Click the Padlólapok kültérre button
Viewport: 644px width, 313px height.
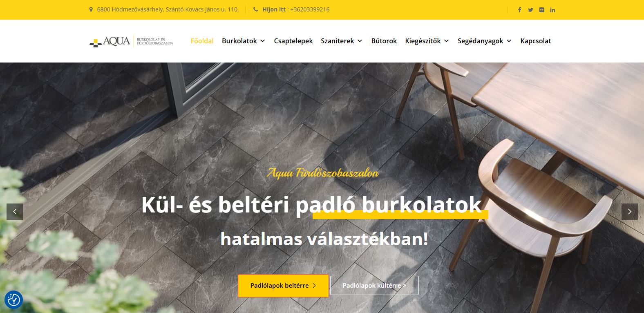[374, 286]
